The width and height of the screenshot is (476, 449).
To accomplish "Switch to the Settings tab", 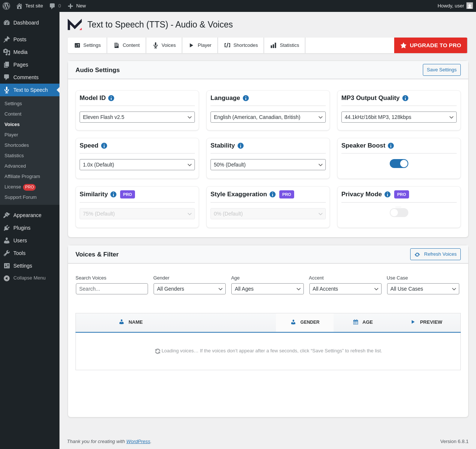I will click(87, 45).
